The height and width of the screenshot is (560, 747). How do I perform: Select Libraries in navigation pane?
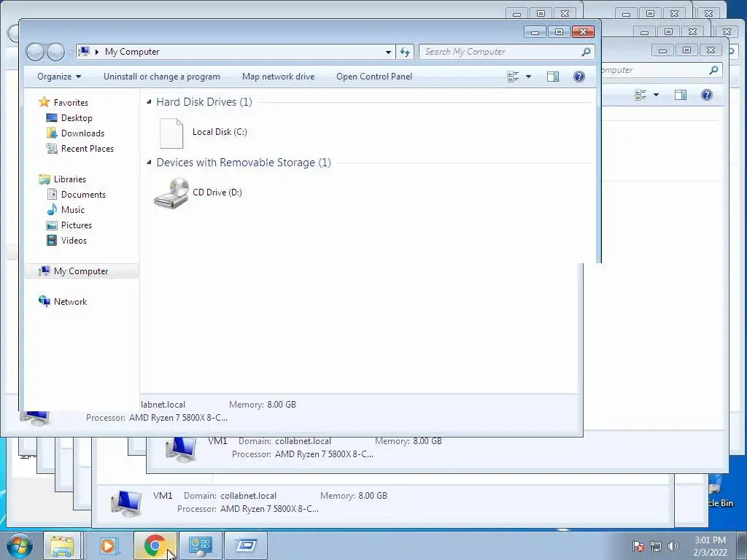[69, 179]
